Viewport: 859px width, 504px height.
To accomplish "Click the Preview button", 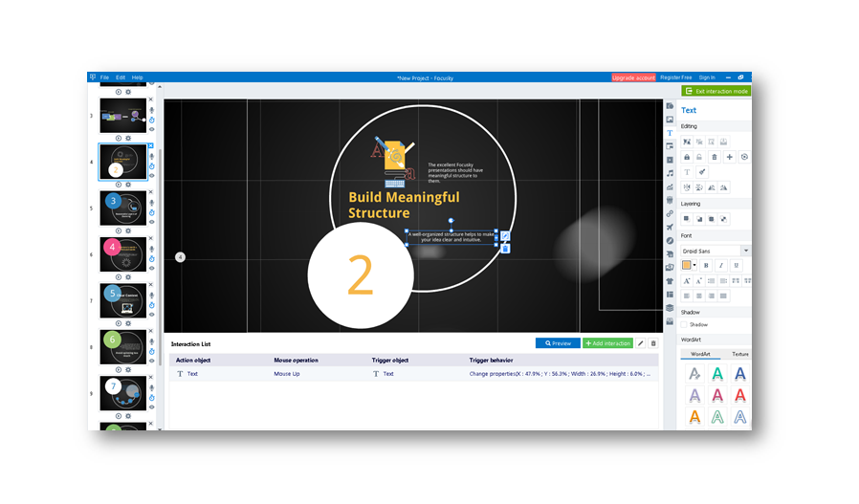I will 558,343.
